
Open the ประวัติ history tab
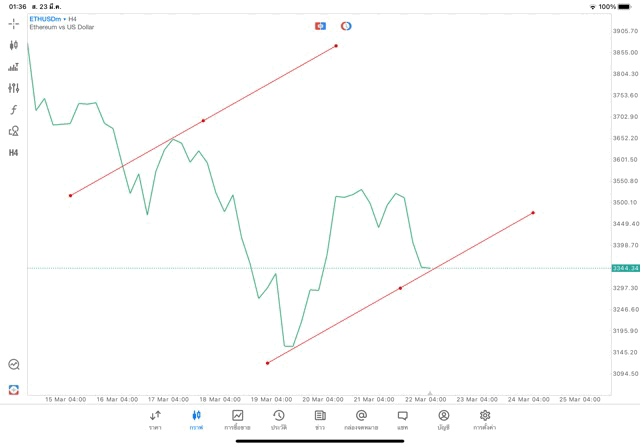click(x=278, y=420)
